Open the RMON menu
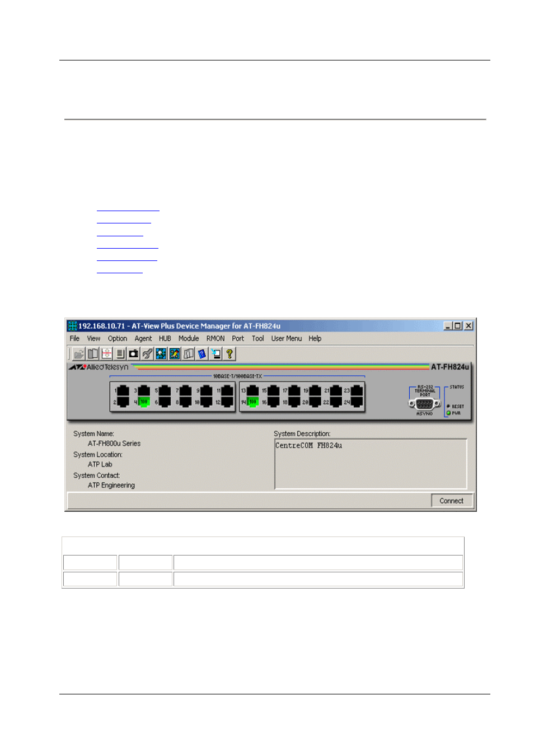The height and width of the screenshot is (756, 534). tap(216, 339)
